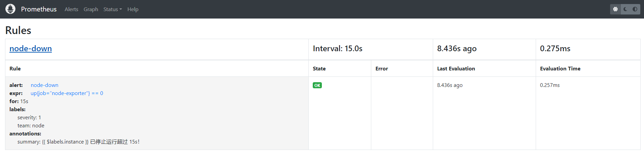The height and width of the screenshot is (157, 644).
Task: Open the Graph page
Action: (x=91, y=9)
